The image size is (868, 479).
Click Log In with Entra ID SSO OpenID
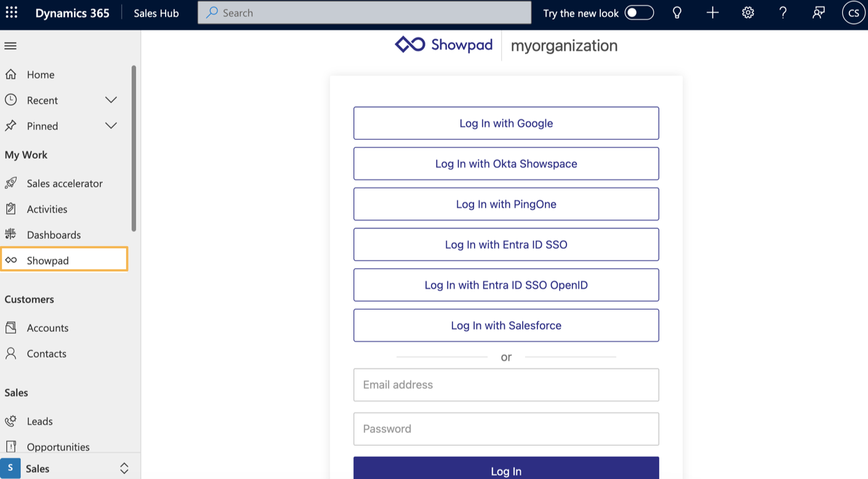[x=506, y=285]
